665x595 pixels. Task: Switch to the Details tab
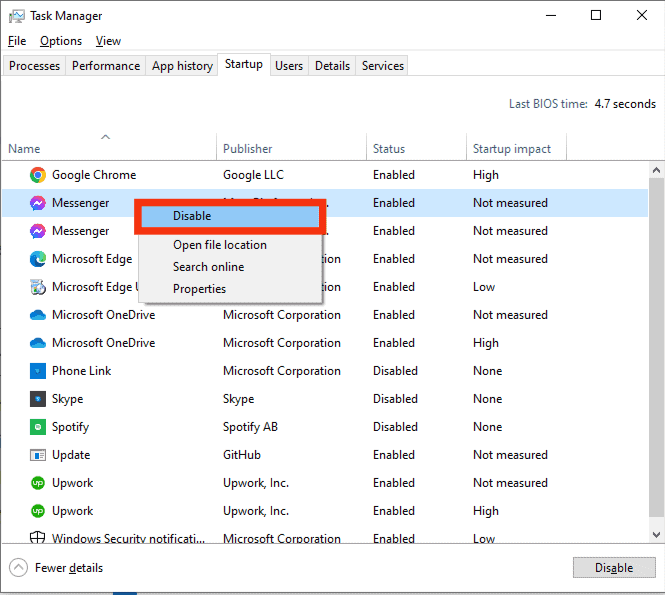tap(332, 66)
